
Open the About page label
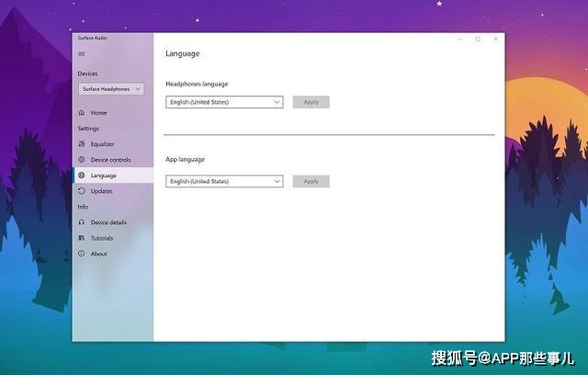pos(98,254)
